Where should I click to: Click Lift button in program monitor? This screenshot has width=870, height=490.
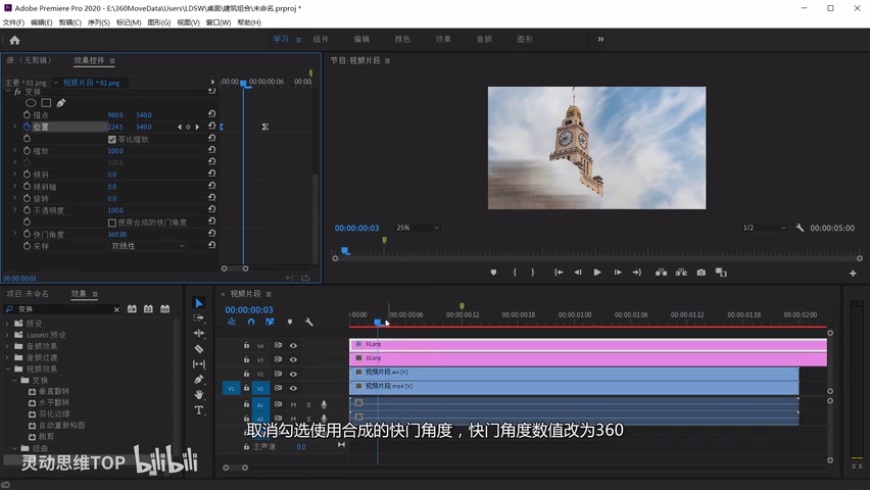click(661, 272)
